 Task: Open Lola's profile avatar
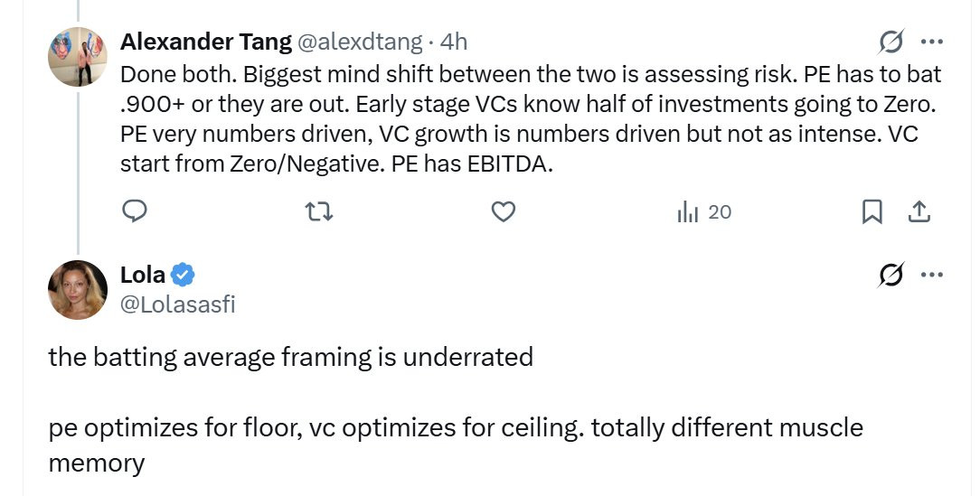click(x=78, y=290)
